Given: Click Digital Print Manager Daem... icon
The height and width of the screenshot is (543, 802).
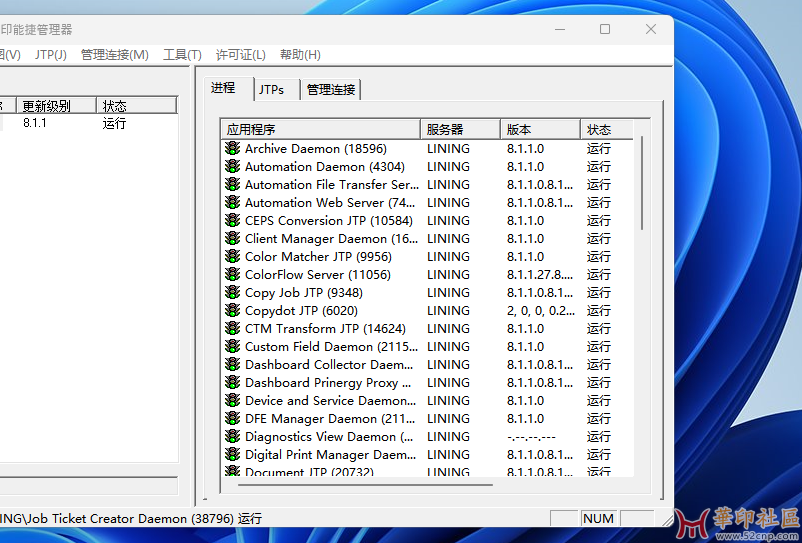Looking at the screenshot, I should 232,454.
